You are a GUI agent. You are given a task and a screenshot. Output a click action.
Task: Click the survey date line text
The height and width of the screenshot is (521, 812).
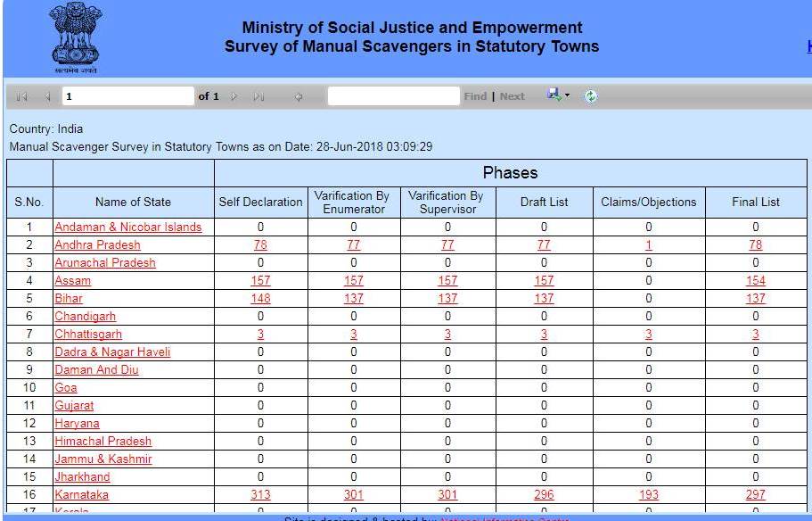pos(221,146)
